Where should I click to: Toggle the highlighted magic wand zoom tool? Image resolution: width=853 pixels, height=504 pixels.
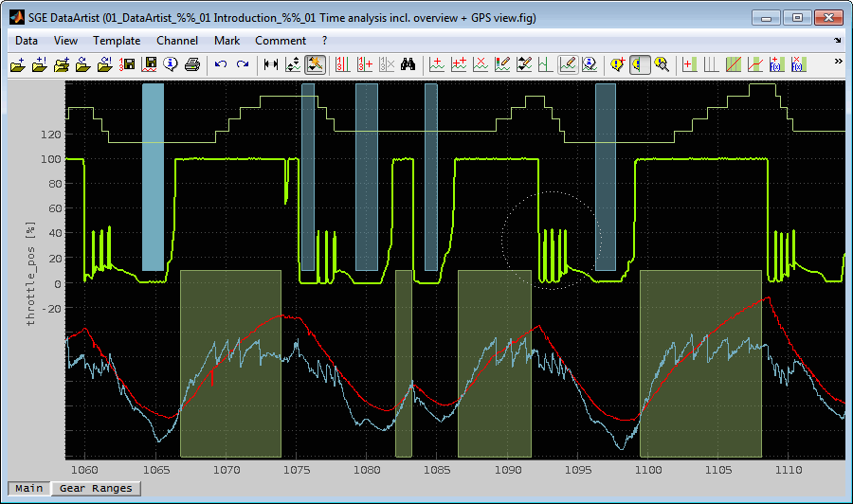[316, 64]
